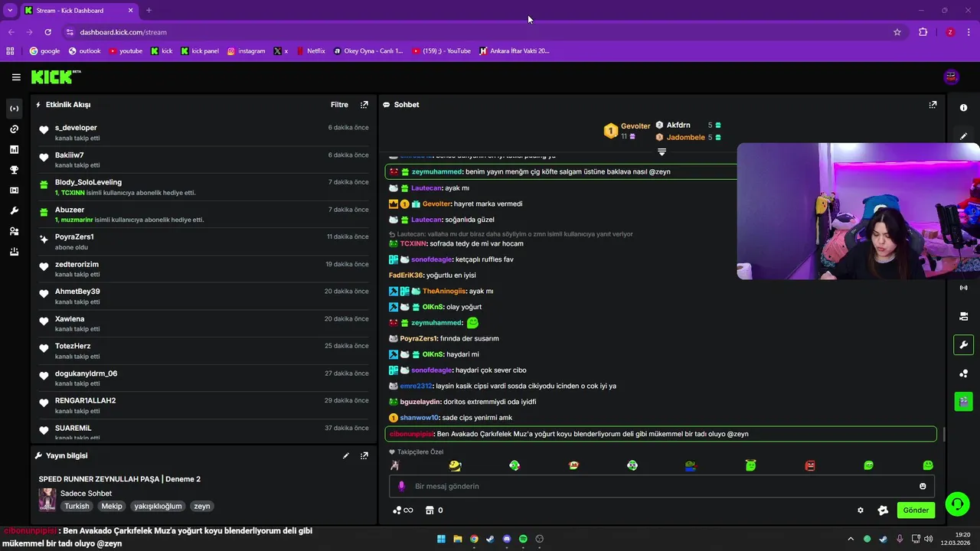
Task: Click the webcam preview thumbnail
Action: click(858, 211)
